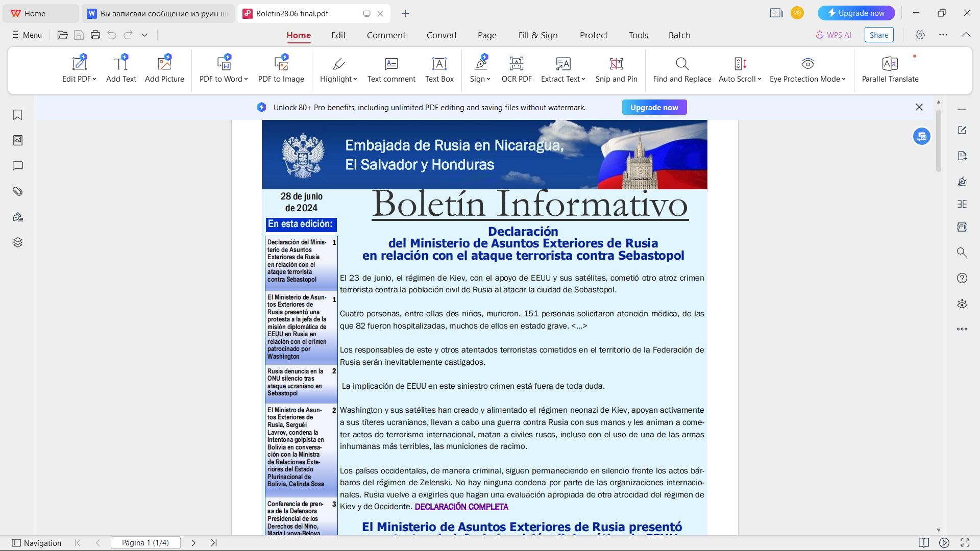
Task: Expand the Eye Protection Mode dropdown
Action: pos(844,79)
